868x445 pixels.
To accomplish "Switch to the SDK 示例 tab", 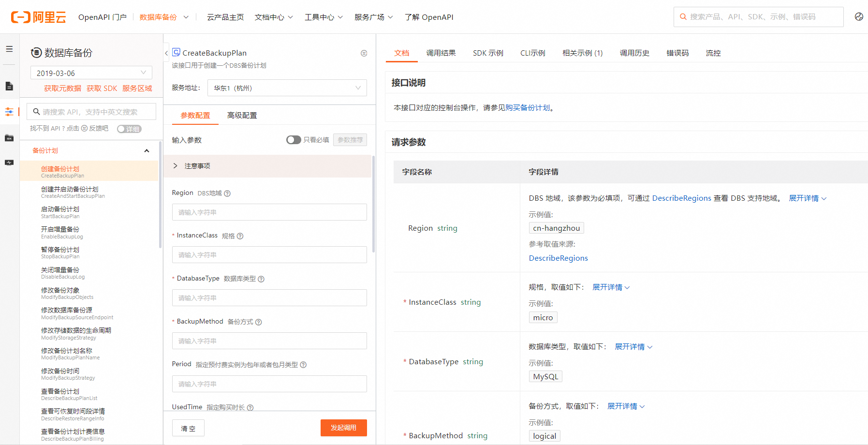I will tap(488, 53).
